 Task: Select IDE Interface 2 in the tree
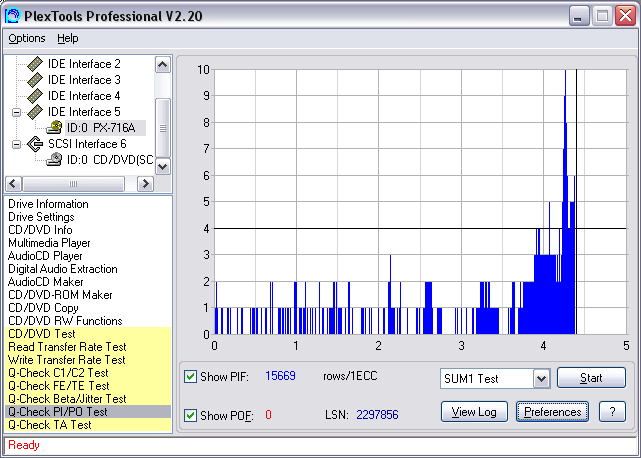(84, 64)
